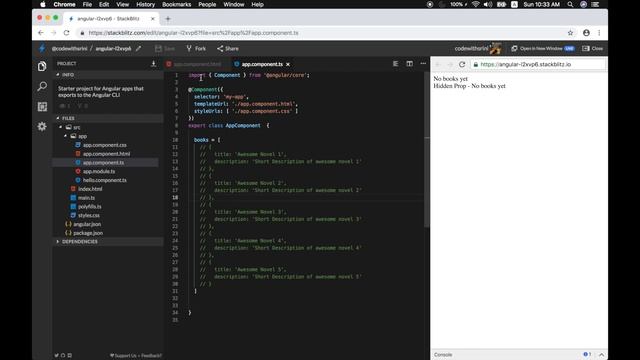This screenshot has width=640, height=360.
Task: Click the Console label
Action: point(443,355)
